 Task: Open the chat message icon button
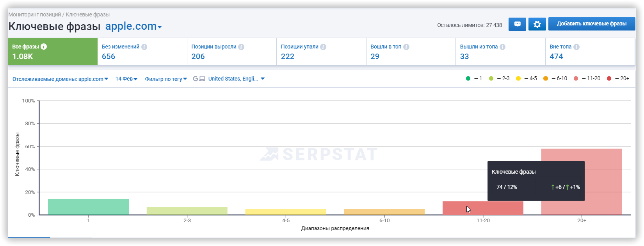click(x=517, y=24)
